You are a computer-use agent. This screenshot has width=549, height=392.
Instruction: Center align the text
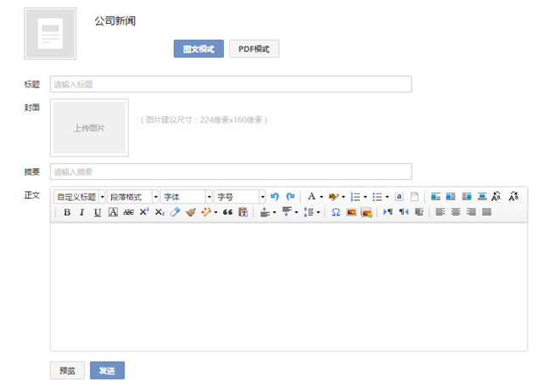pos(456,212)
